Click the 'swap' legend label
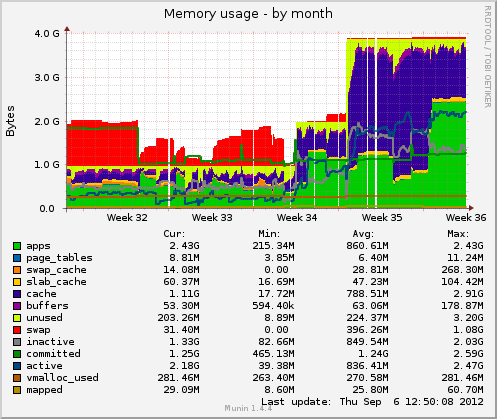 click(38, 330)
